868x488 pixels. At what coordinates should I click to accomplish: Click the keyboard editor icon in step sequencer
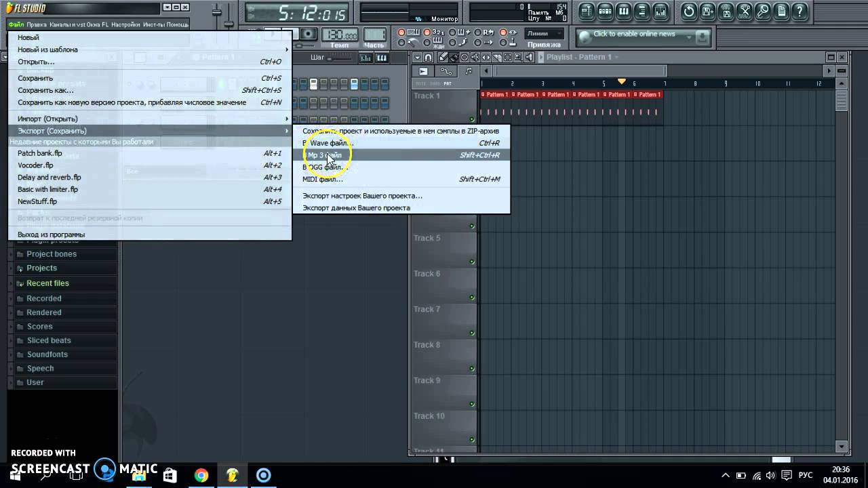(382, 58)
